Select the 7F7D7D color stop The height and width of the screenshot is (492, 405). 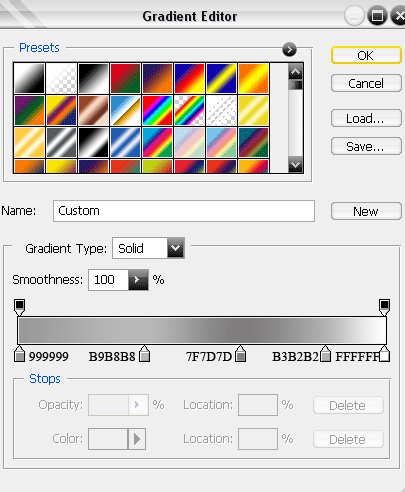240,354
